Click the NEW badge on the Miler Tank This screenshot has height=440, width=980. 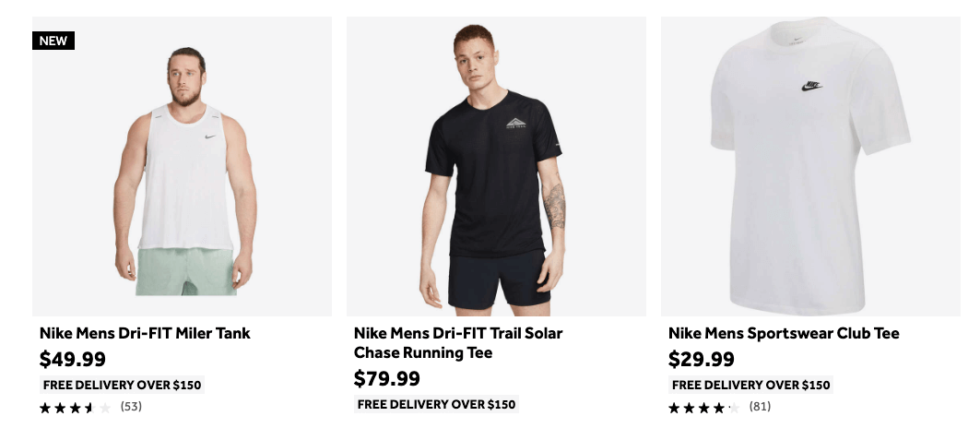pyautogui.click(x=53, y=41)
